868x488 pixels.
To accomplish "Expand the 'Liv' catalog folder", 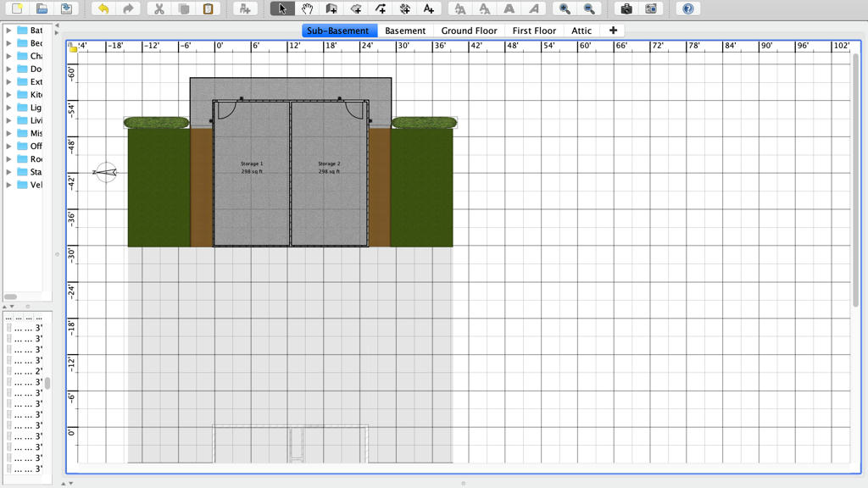I will click(x=8, y=120).
